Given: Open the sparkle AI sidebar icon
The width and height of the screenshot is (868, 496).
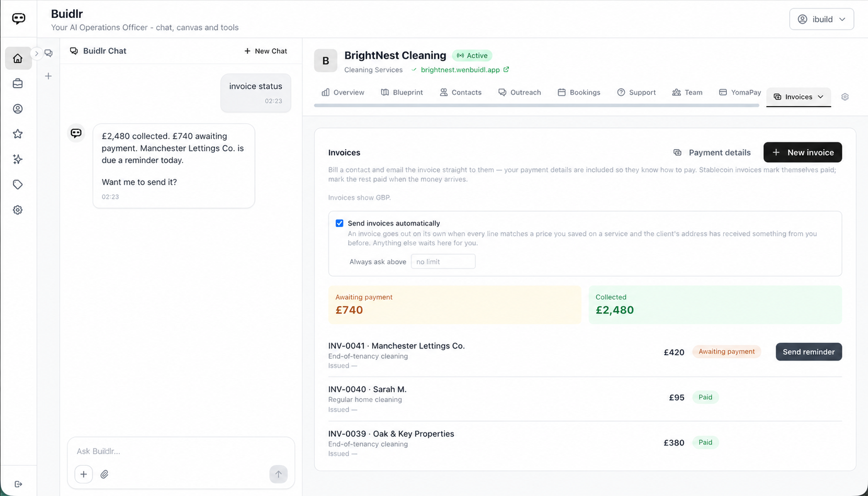Looking at the screenshot, I should (18, 160).
